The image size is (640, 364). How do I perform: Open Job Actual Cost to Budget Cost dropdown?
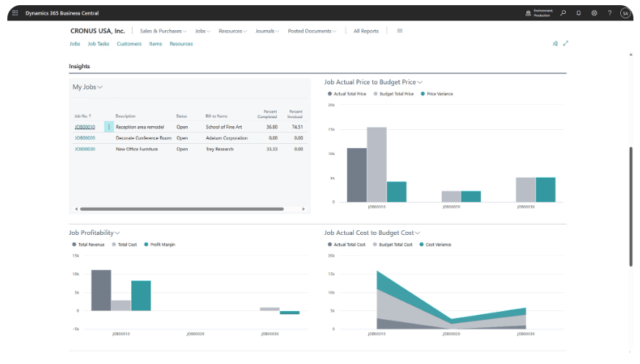pos(372,233)
